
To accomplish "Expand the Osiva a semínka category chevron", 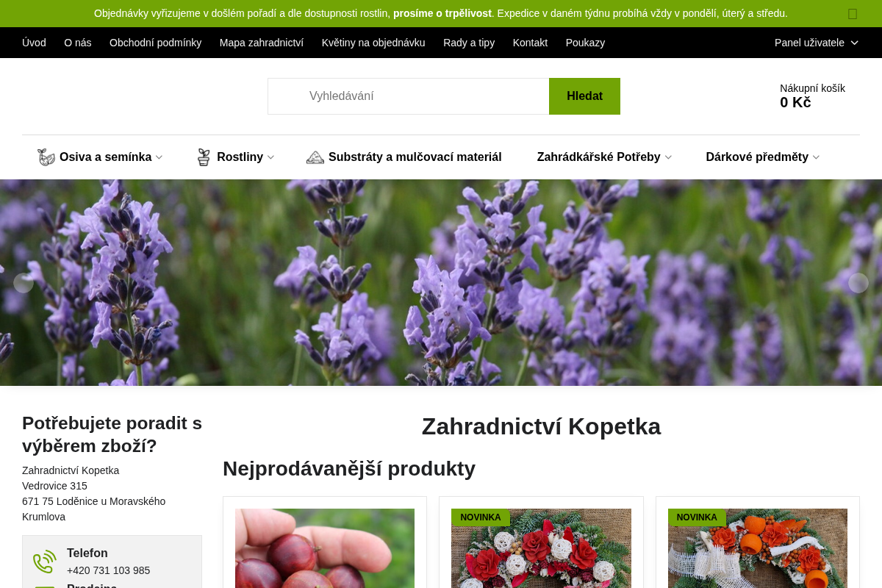I will point(159,157).
